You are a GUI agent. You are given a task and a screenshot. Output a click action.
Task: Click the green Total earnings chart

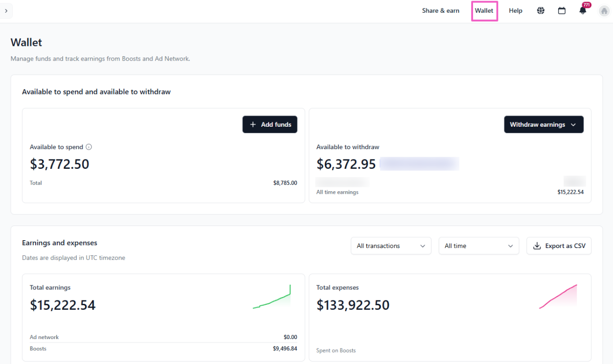(272, 298)
